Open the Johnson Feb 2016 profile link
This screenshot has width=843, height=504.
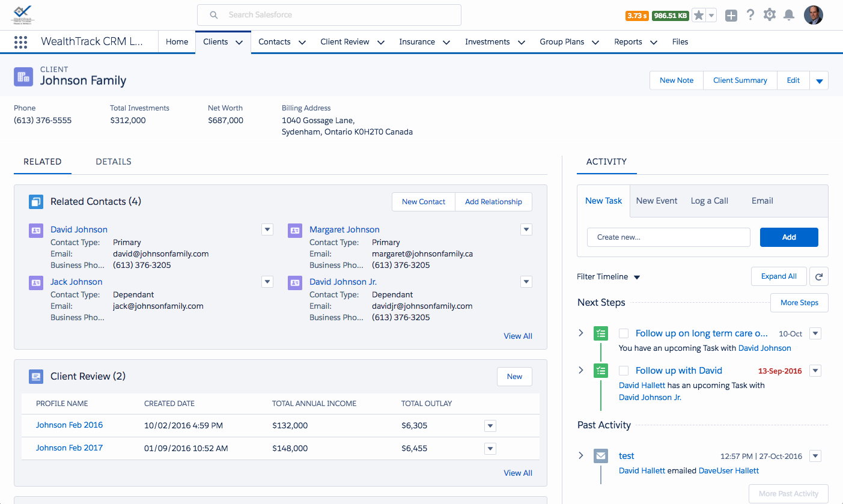(69, 425)
